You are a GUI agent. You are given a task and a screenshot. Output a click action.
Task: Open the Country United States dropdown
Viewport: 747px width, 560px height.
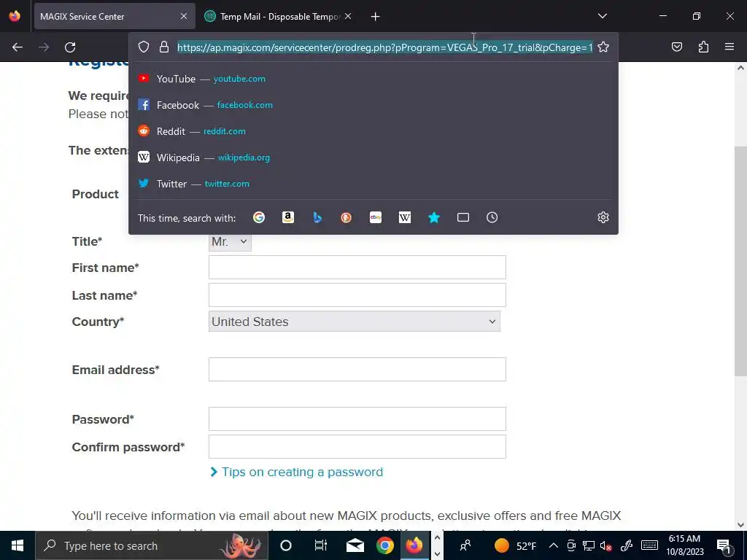coord(355,322)
